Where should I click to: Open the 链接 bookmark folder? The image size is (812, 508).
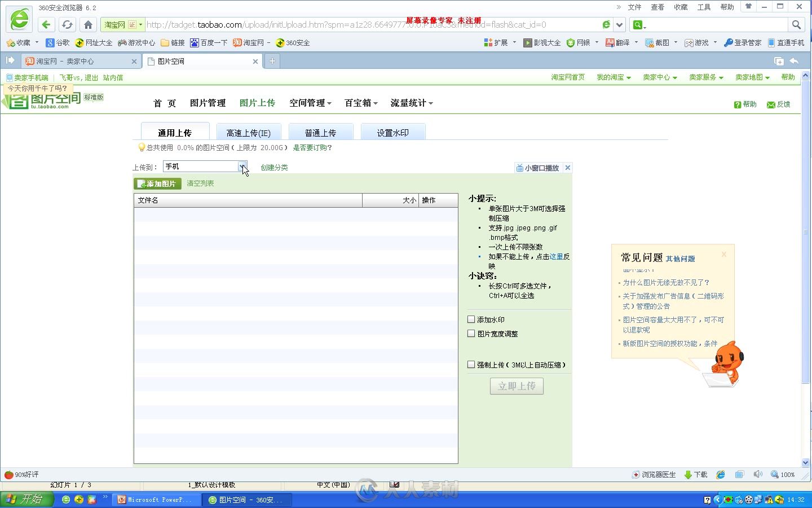[173, 43]
